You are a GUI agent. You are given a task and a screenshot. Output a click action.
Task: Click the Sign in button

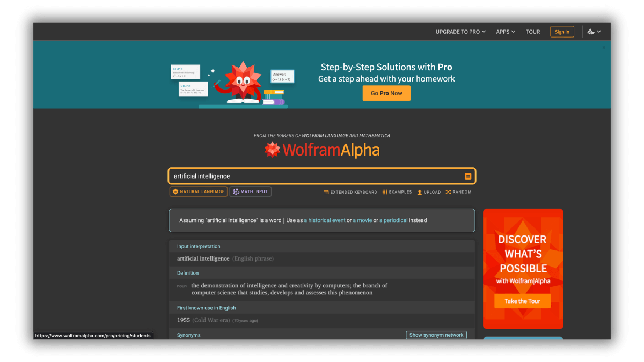[562, 32]
